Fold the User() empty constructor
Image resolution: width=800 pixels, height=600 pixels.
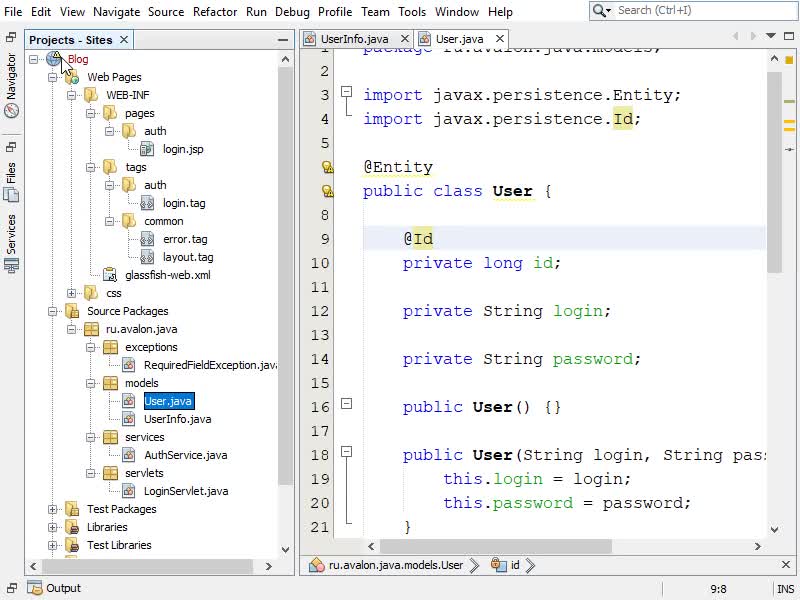[x=346, y=404]
